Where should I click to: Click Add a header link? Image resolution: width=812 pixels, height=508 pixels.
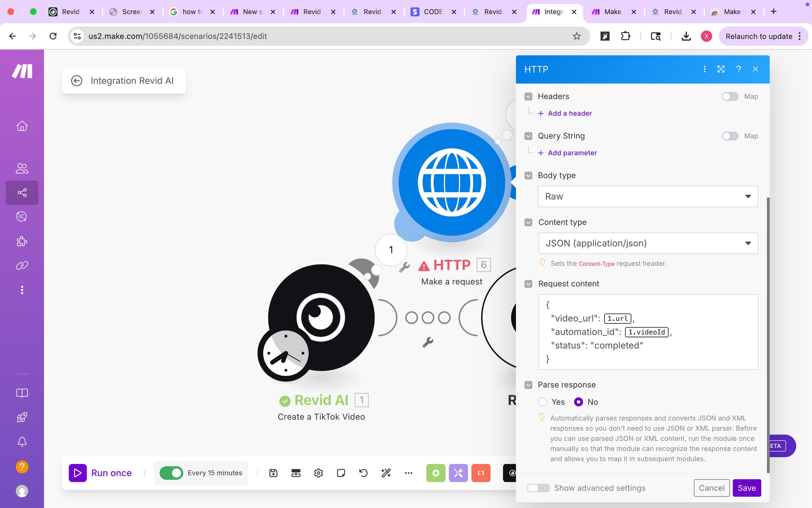click(x=565, y=113)
